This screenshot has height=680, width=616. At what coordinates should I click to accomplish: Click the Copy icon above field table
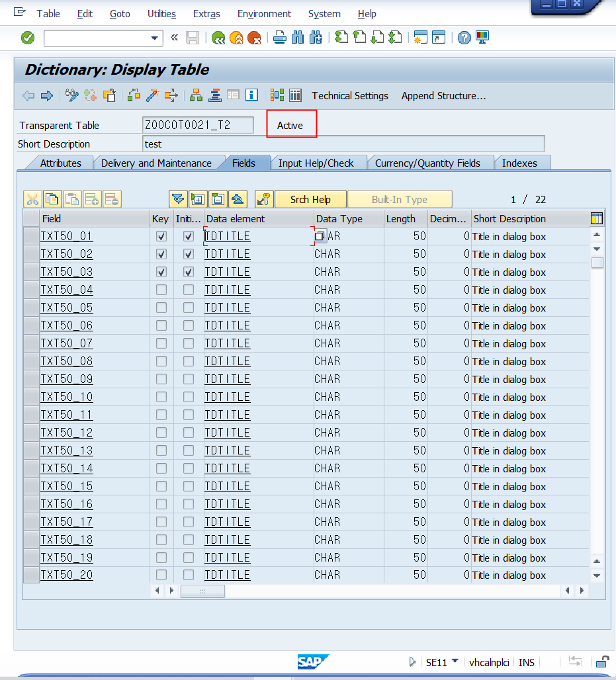coord(52,200)
